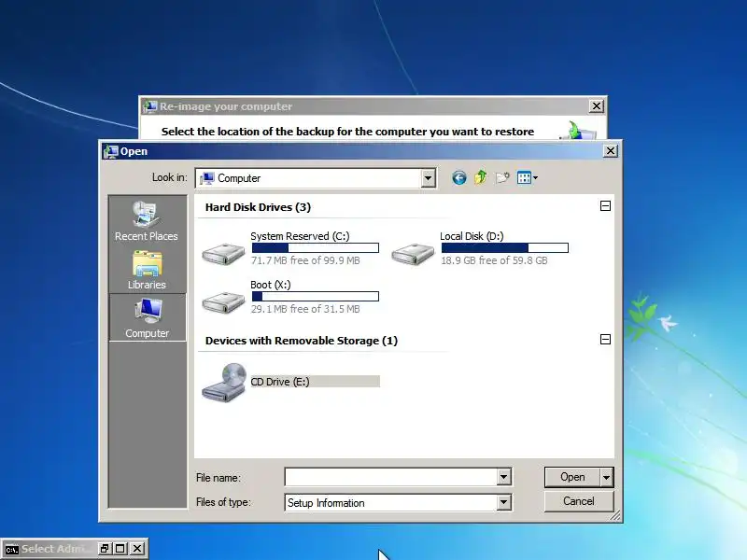Click in the File name text box
Image resolution: width=747 pixels, height=560 pixels.
[390, 477]
